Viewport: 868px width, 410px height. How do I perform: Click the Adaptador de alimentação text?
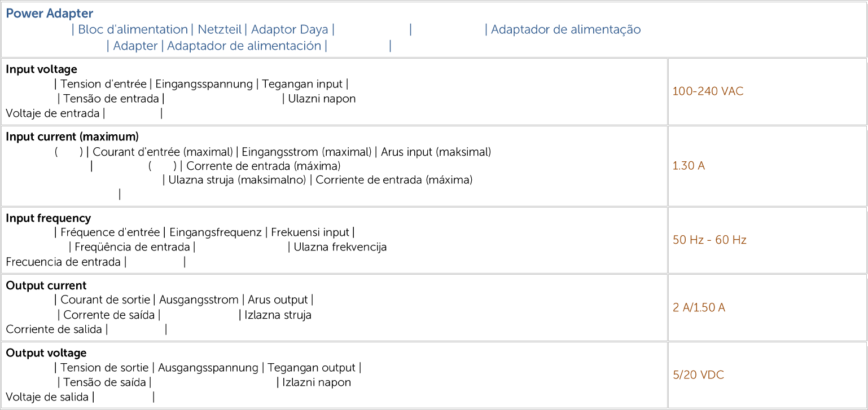point(565,29)
